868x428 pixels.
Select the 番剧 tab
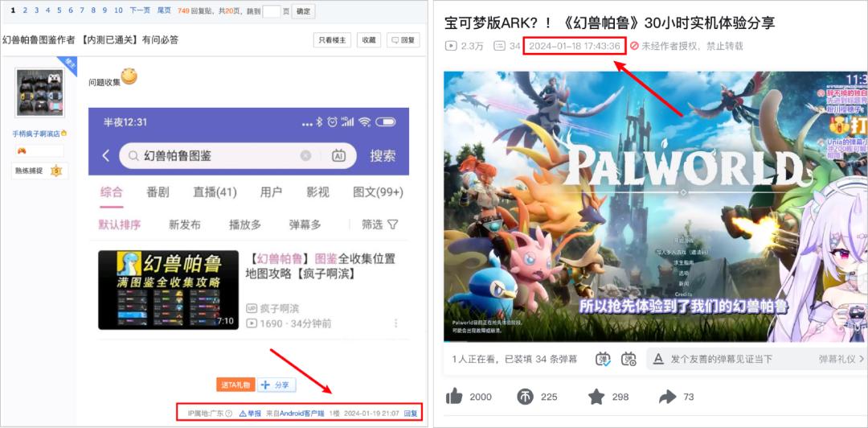[x=158, y=192]
